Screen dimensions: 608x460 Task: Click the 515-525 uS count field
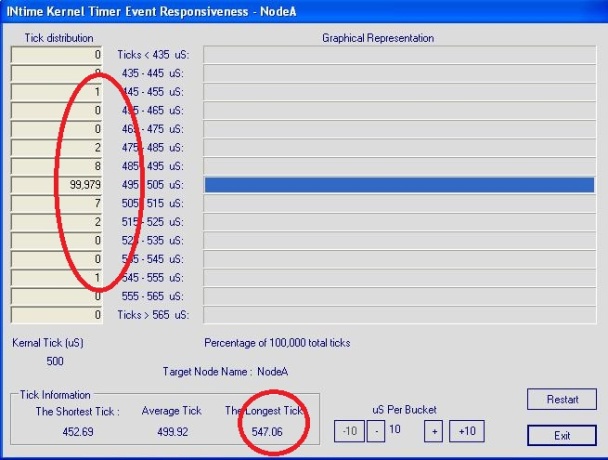coord(57,223)
